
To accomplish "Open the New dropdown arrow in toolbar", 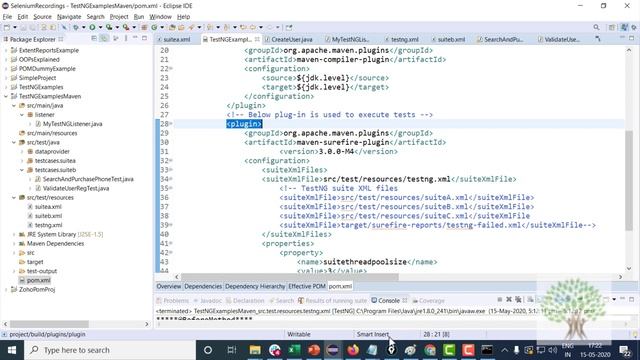I will (x=15, y=27).
